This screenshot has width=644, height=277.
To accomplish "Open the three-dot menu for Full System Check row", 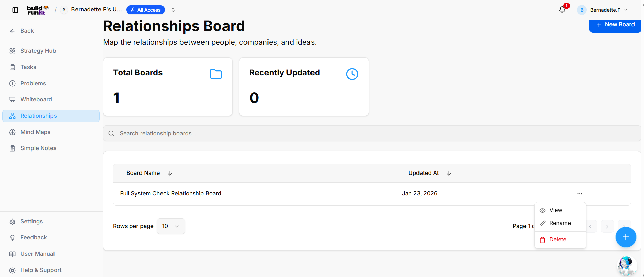I will pyautogui.click(x=580, y=194).
